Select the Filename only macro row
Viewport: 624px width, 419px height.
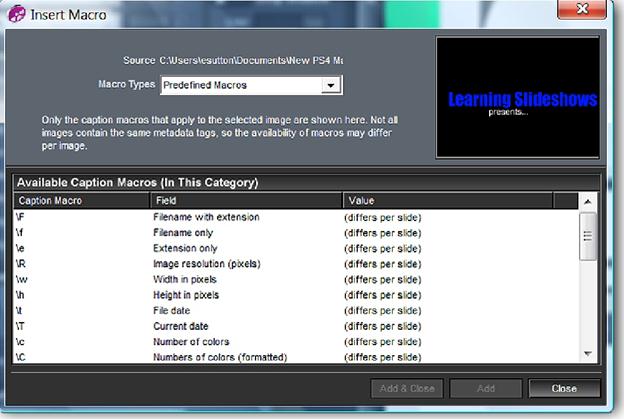tap(296, 233)
